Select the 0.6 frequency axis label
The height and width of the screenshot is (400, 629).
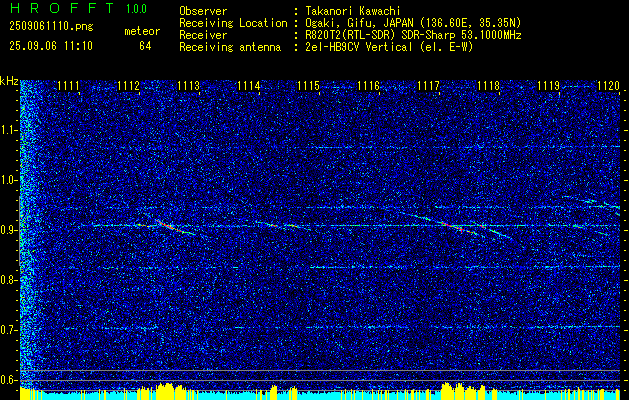pyautogui.click(x=9, y=380)
